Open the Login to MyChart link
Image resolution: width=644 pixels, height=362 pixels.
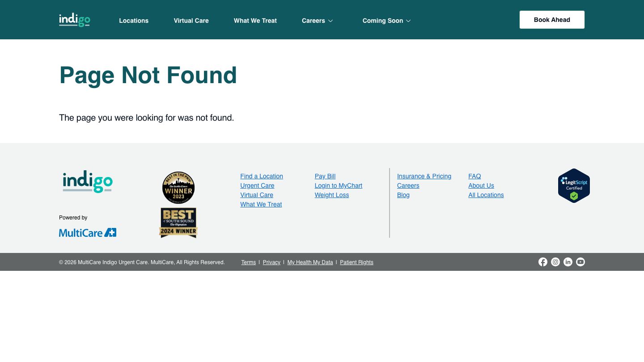(338, 185)
